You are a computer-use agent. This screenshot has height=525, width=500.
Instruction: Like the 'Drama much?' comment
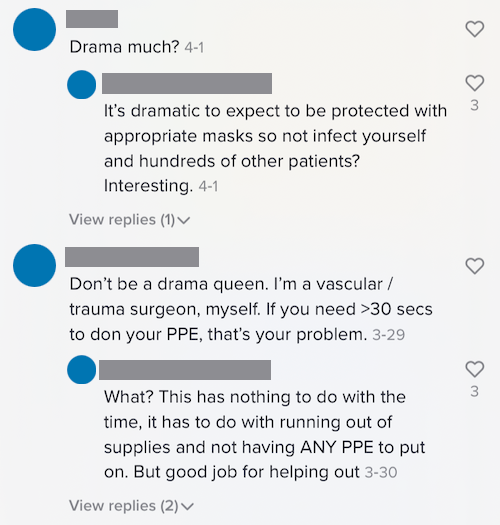475,29
